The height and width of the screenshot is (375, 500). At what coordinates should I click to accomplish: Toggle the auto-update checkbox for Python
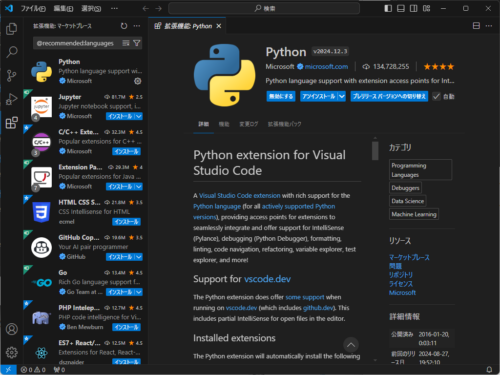436,97
